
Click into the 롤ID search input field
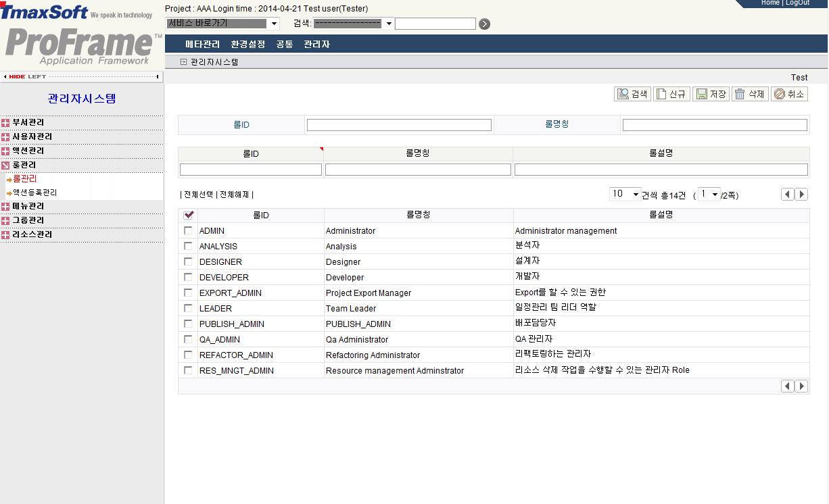click(398, 124)
